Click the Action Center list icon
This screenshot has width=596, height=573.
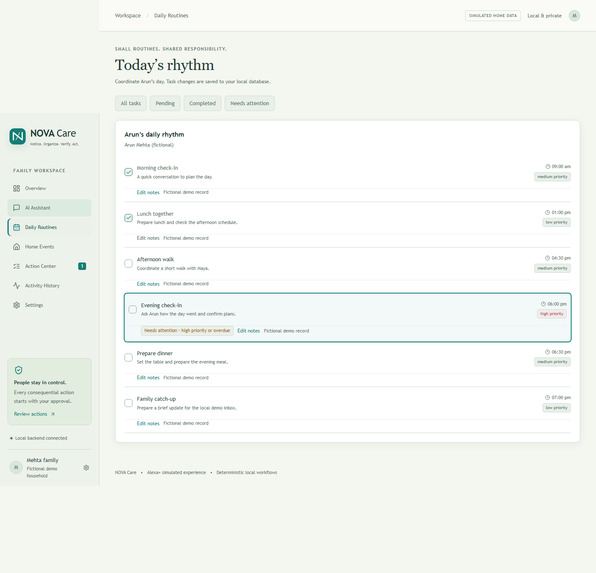[x=16, y=266]
